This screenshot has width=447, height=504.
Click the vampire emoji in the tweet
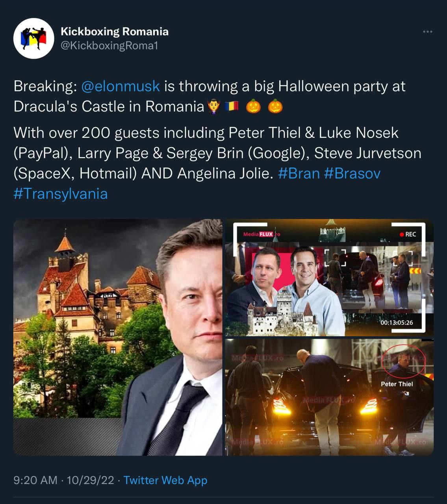pyautogui.click(x=213, y=107)
